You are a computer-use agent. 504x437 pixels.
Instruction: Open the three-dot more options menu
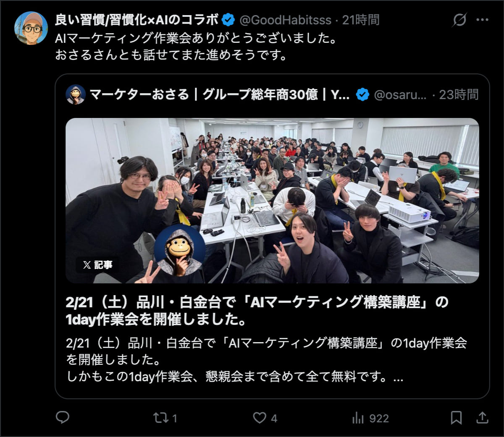(x=482, y=20)
